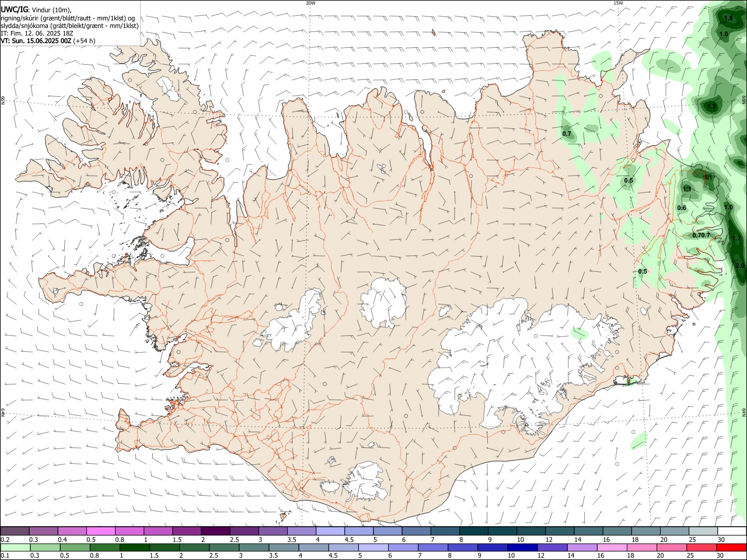Select the 'VT: Sun. 15.06.2025 00Z (+54 h)' line
This screenshot has height=560, width=747.
pyautogui.click(x=48, y=41)
